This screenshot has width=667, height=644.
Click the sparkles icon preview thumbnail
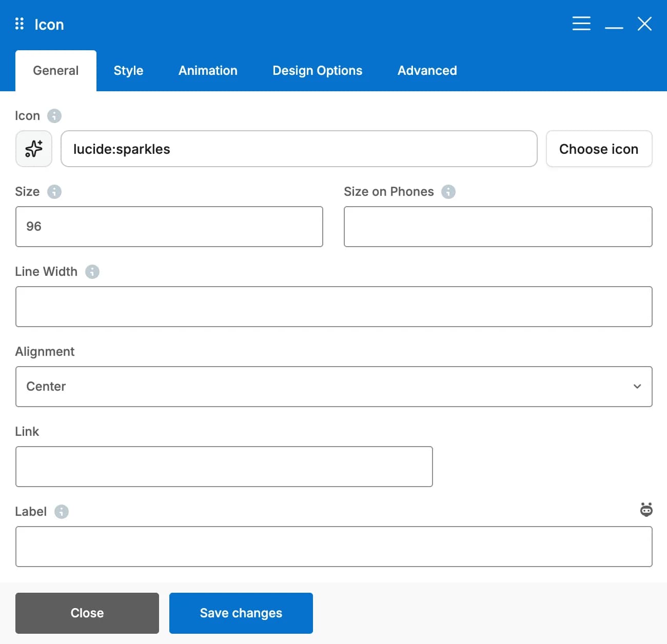34,149
